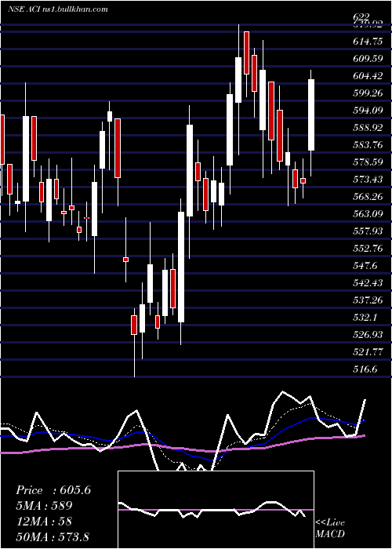
Task: Click the 526.93 price axis label
Action: pyautogui.click(x=368, y=335)
